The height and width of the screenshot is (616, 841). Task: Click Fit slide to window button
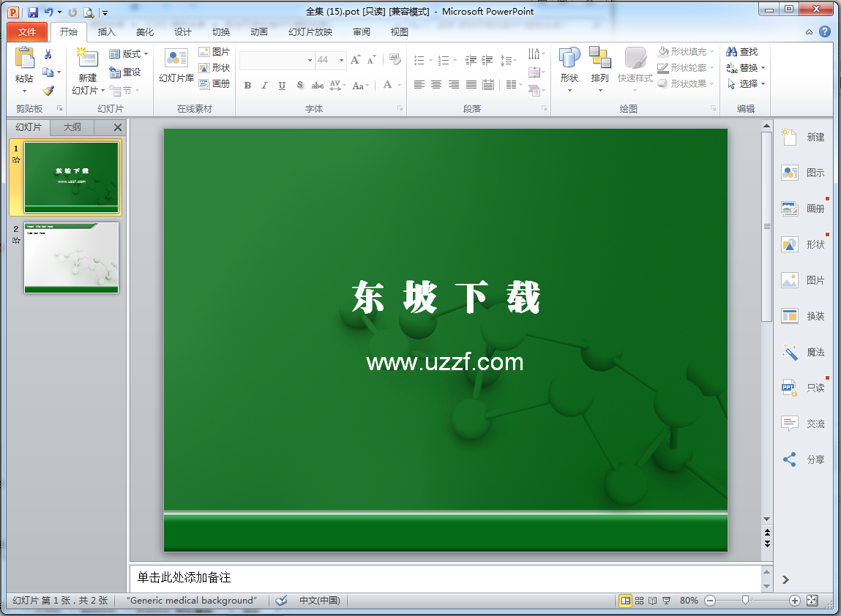pyautogui.click(x=812, y=601)
